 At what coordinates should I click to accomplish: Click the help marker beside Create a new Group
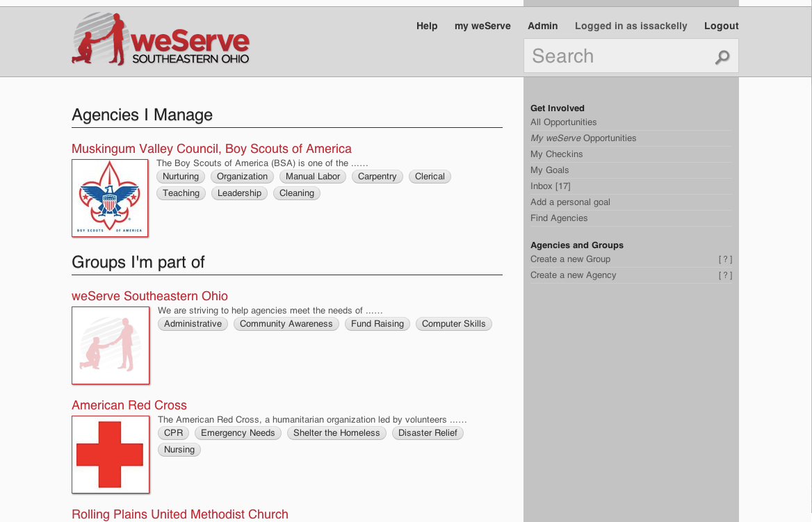click(725, 259)
